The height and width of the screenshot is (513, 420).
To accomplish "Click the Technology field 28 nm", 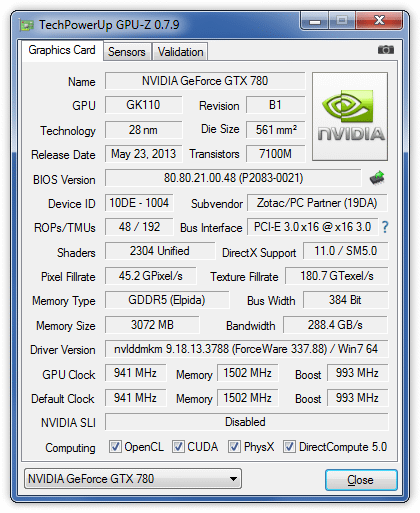I will pyautogui.click(x=144, y=130).
